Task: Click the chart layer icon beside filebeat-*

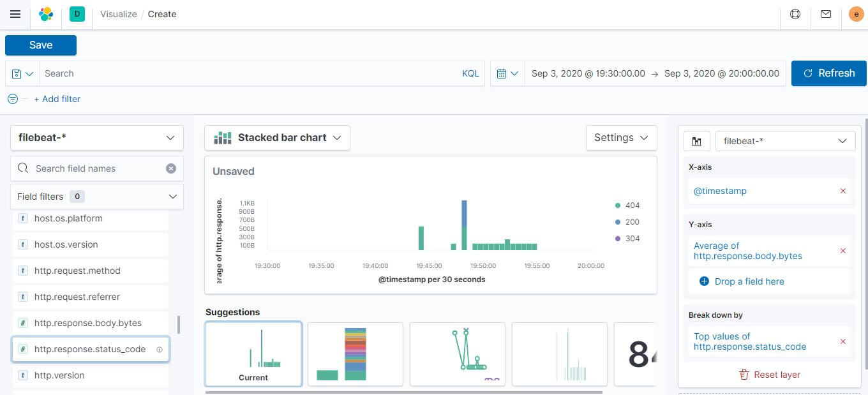Action: [x=696, y=140]
